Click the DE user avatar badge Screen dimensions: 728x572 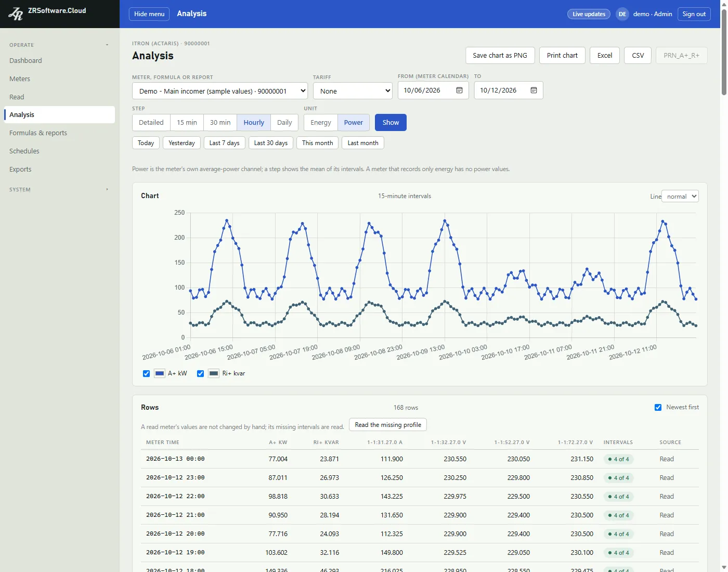(622, 14)
